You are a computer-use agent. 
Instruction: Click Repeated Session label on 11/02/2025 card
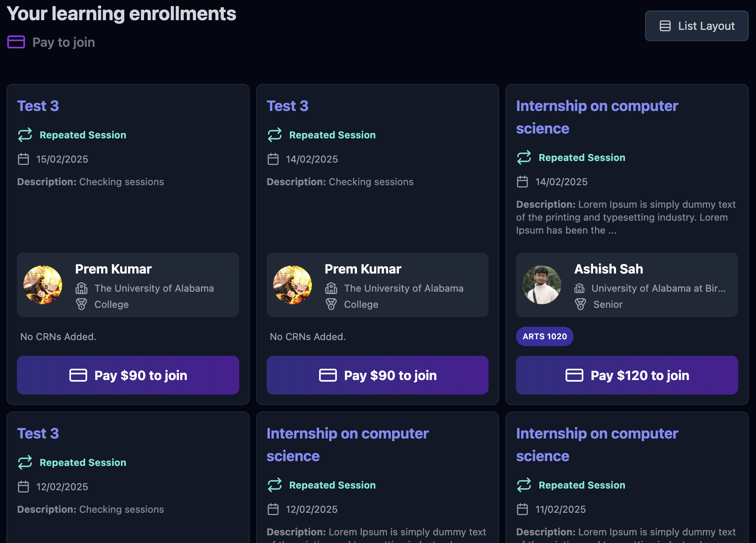click(582, 485)
